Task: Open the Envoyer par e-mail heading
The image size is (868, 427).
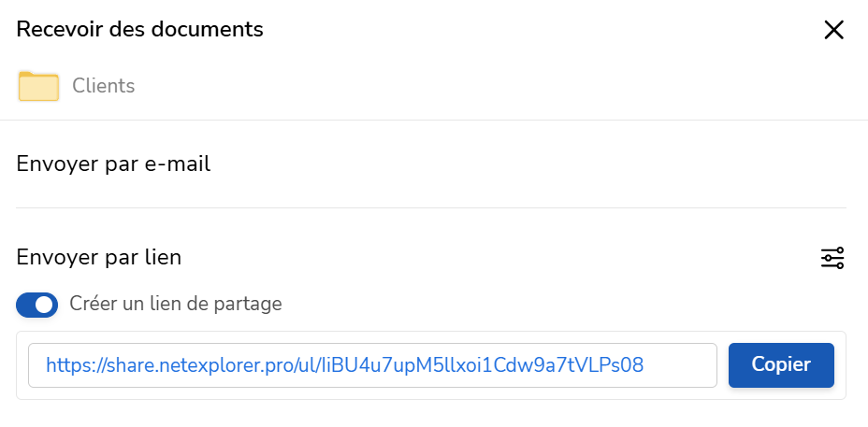Action: coord(113,164)
